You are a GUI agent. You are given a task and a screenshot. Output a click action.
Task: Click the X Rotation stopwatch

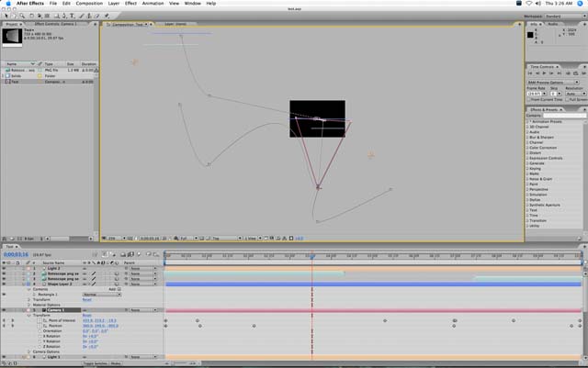tap(40, 336)
